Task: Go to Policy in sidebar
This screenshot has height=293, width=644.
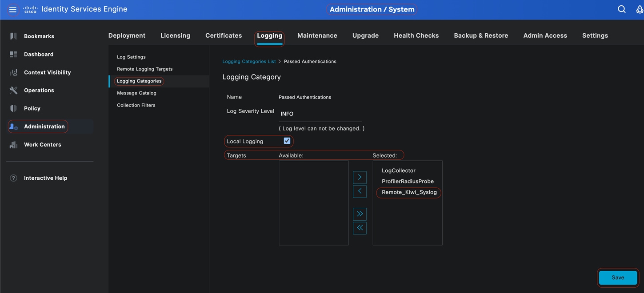Action: 32,108
